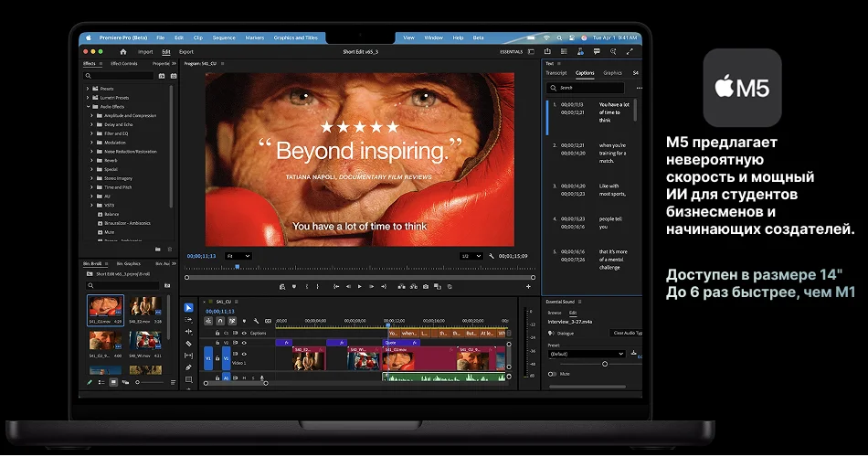868x457 pixels.
Task: Select the Selection arrow tool
Action: (188, 308)
